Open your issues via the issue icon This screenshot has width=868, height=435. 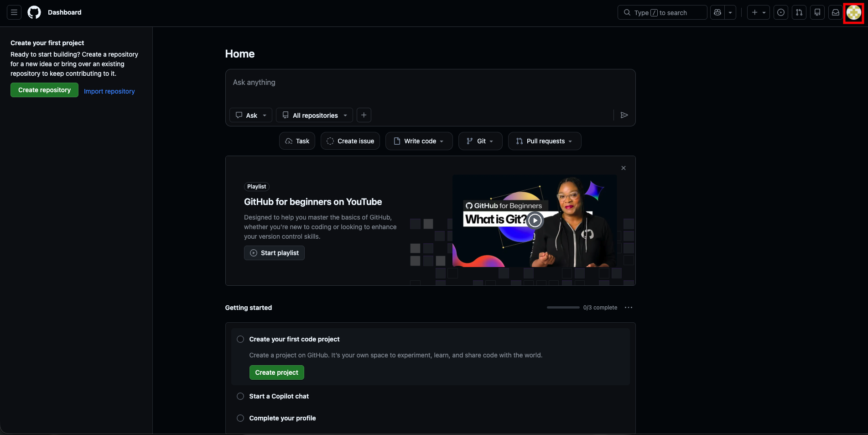(x=781, y=12)
